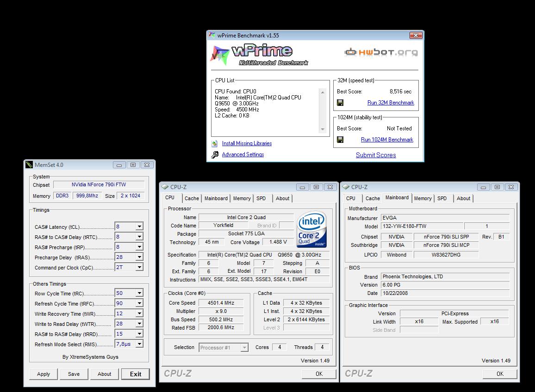Click OK in CPU-Z CPU window

click(x=319, y=374)
